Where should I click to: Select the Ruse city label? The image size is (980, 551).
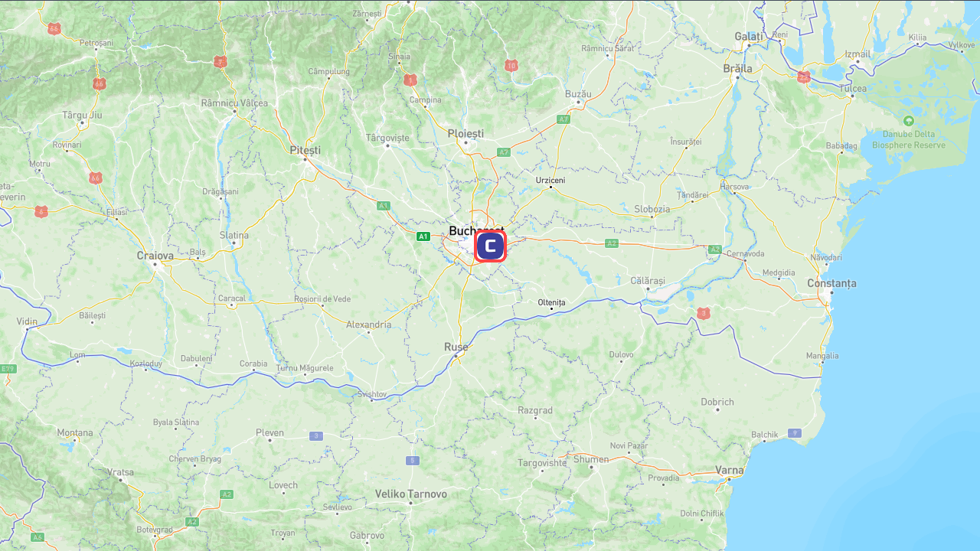[x=456, y=347]
